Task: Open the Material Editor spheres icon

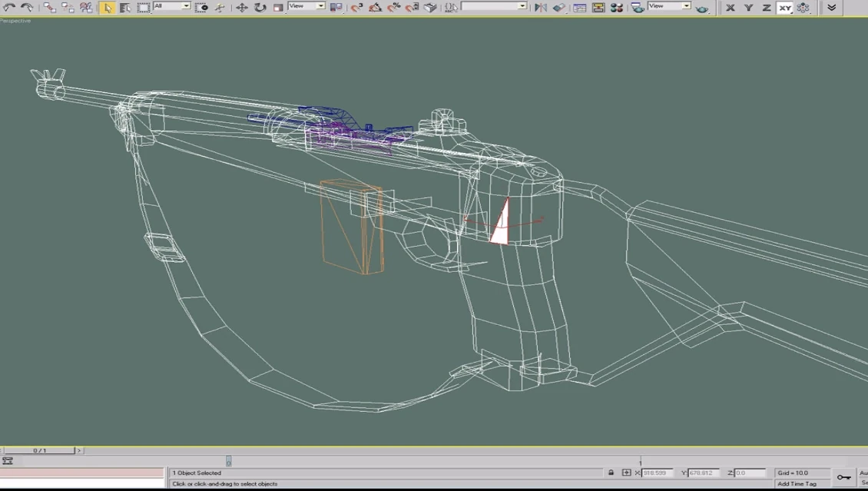Action: coord(616,7)
